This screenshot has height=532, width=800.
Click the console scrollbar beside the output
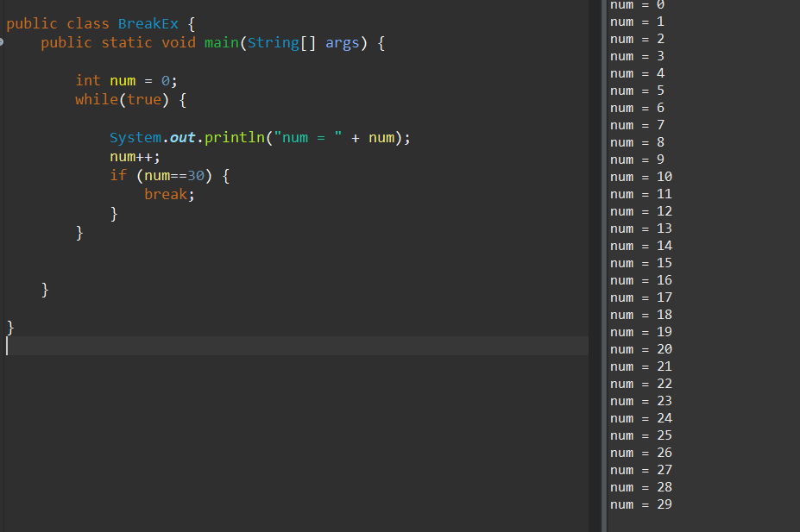pyautogui.click(x=604, y=266)
